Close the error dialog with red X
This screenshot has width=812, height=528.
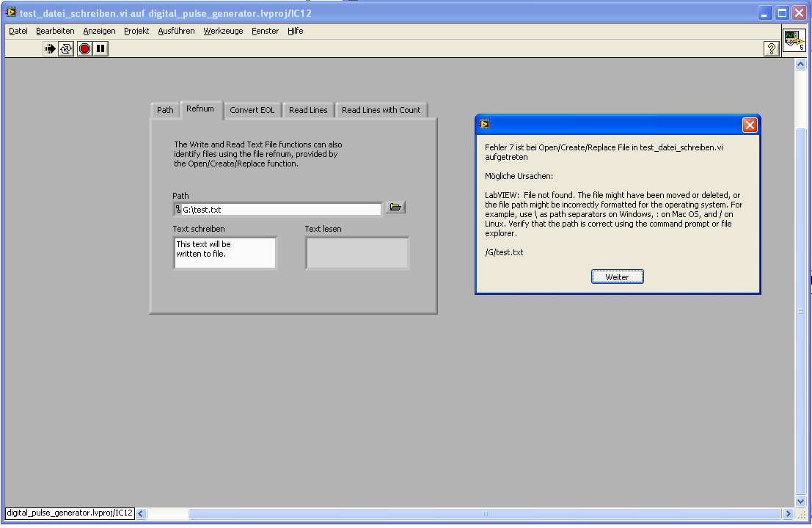(750, 125)
